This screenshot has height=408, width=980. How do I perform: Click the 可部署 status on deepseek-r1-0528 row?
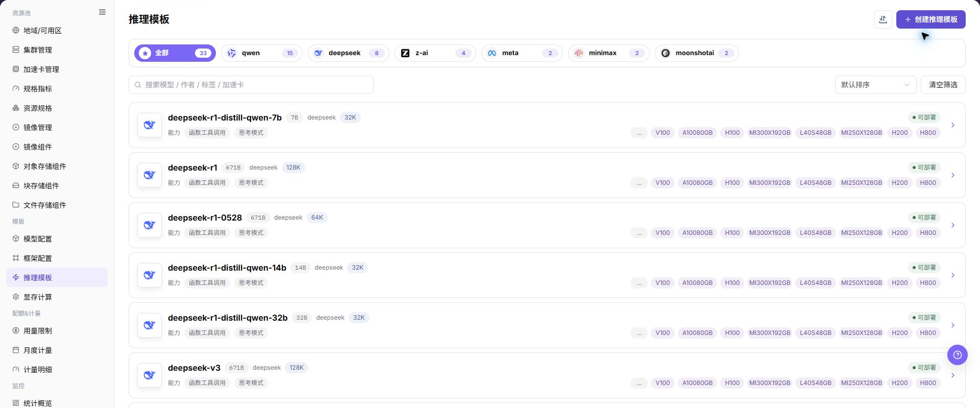pyautogui.click(x=924, y=218)
